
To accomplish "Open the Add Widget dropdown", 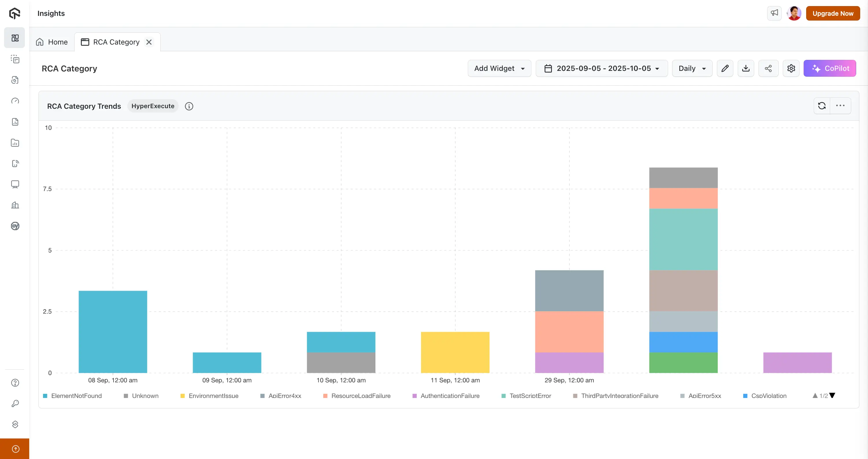I will (x=499, y=69).
